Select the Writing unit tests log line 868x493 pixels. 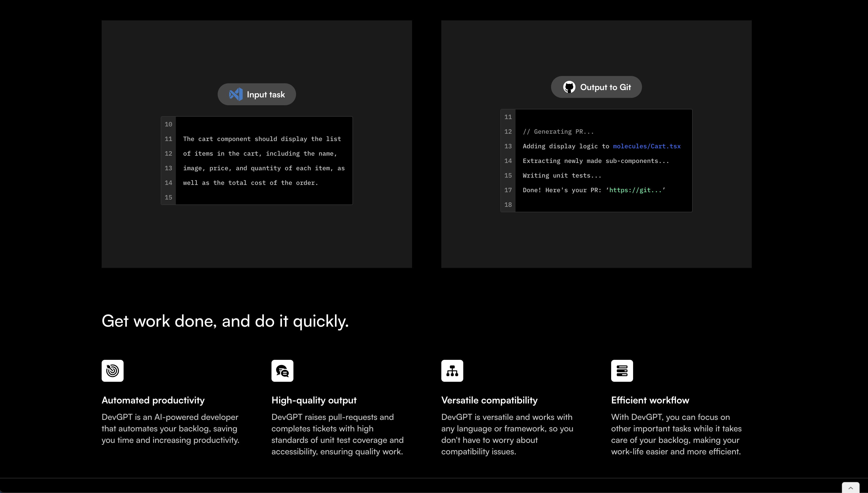[562, 175]
